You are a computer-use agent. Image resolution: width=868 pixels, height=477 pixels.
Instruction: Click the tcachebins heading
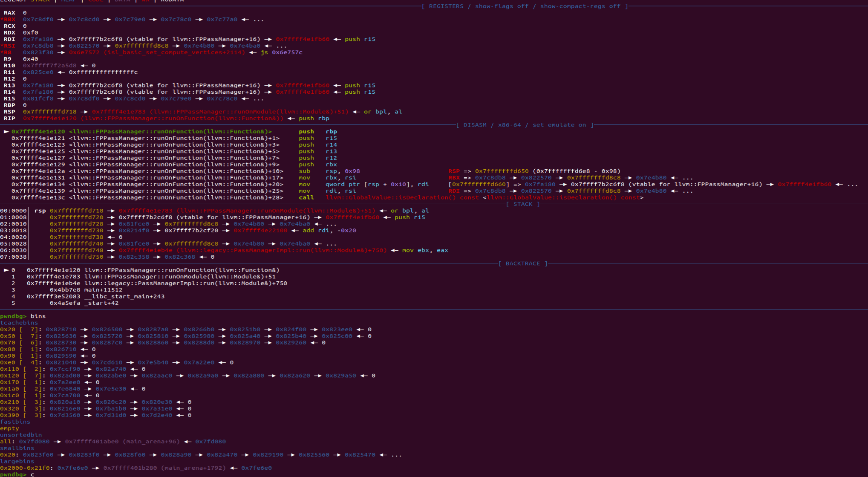(19, 323)
